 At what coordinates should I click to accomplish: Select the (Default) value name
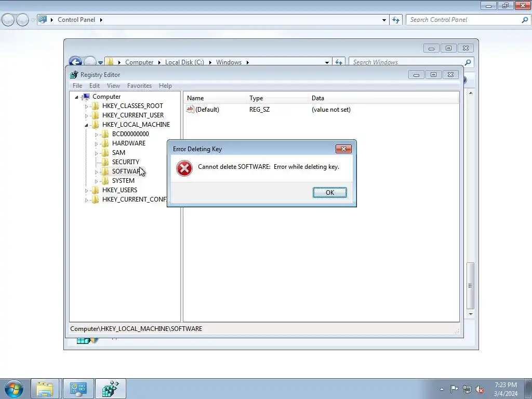pos(207,110)
